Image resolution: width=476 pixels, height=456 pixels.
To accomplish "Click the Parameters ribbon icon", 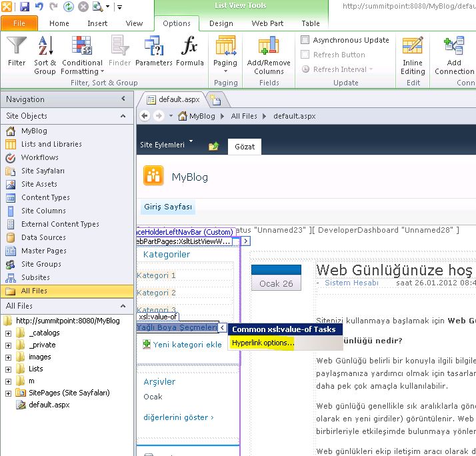I will (x=153, y=52).
